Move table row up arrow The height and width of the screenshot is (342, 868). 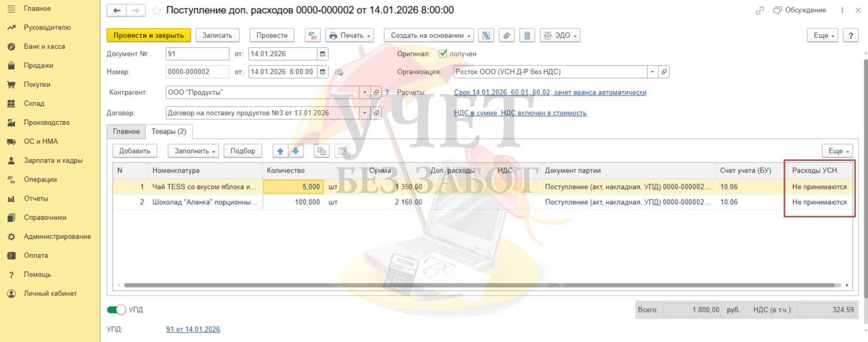click(280, 151)
